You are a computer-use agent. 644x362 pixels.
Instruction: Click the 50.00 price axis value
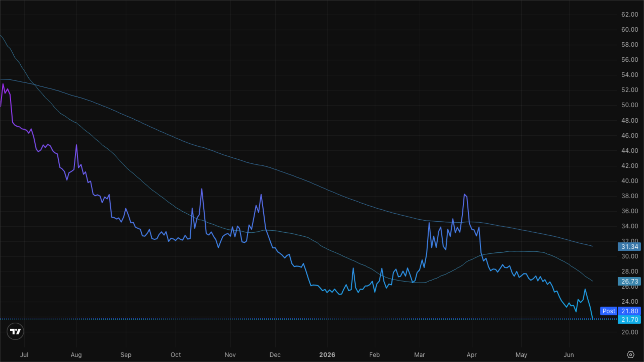630,105
